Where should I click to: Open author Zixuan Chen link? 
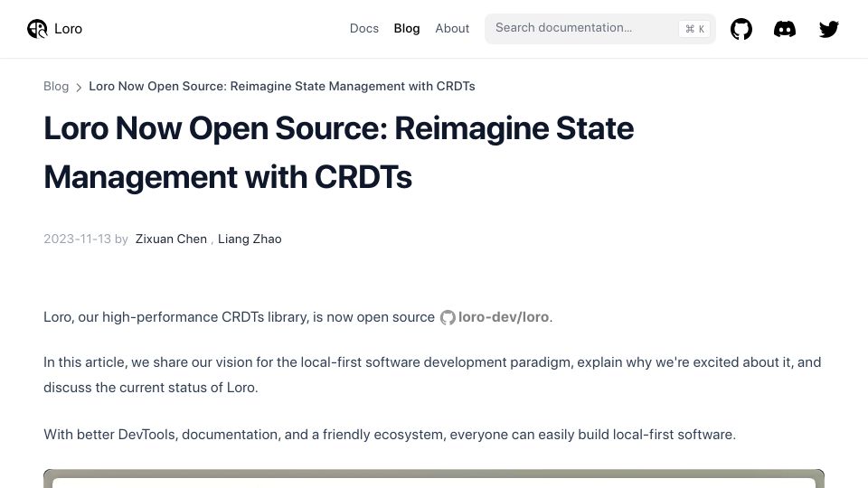pyautogui.click(x=171, y=239)
